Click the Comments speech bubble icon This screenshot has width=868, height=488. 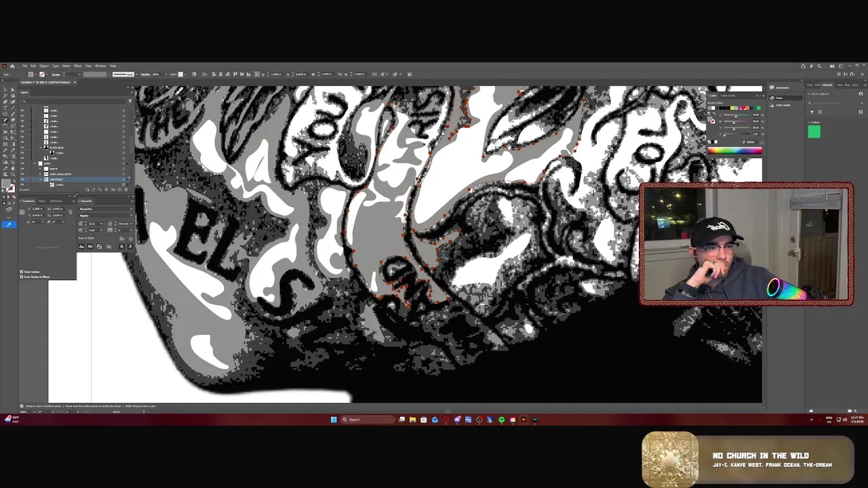pos(772,87)
